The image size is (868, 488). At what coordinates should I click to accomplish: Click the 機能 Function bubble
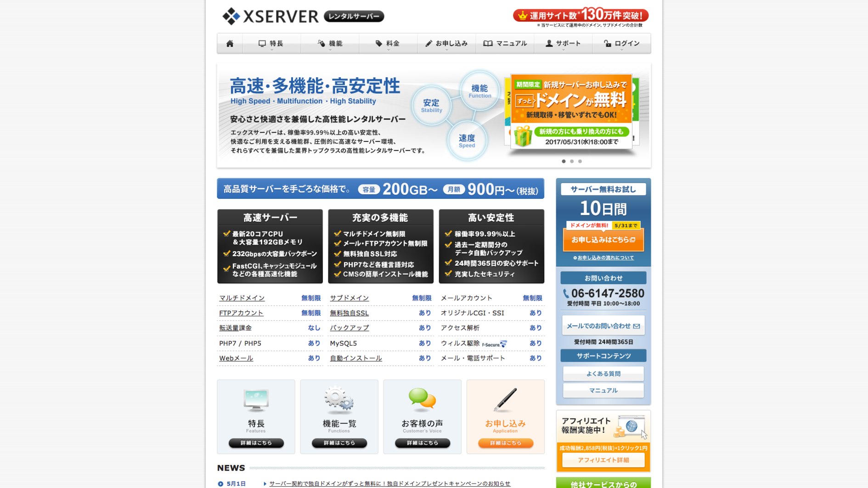(479, 91)
